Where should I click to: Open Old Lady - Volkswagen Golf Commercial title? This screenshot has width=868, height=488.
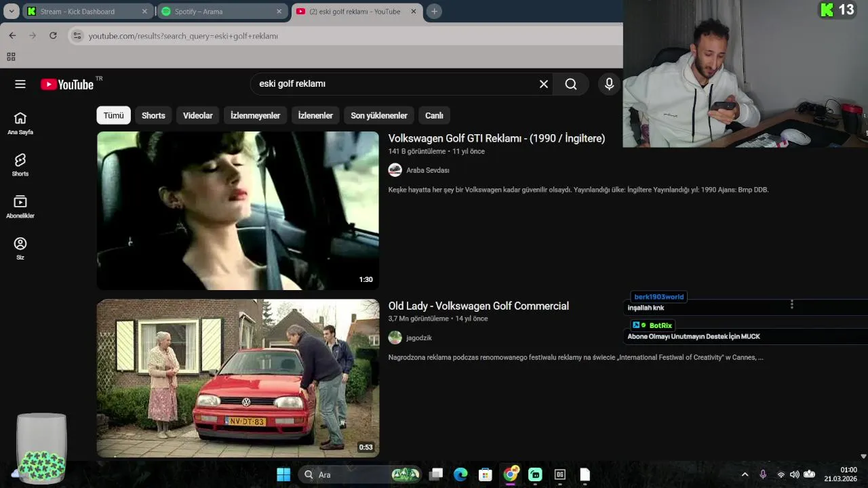click(x=479, y=306)
